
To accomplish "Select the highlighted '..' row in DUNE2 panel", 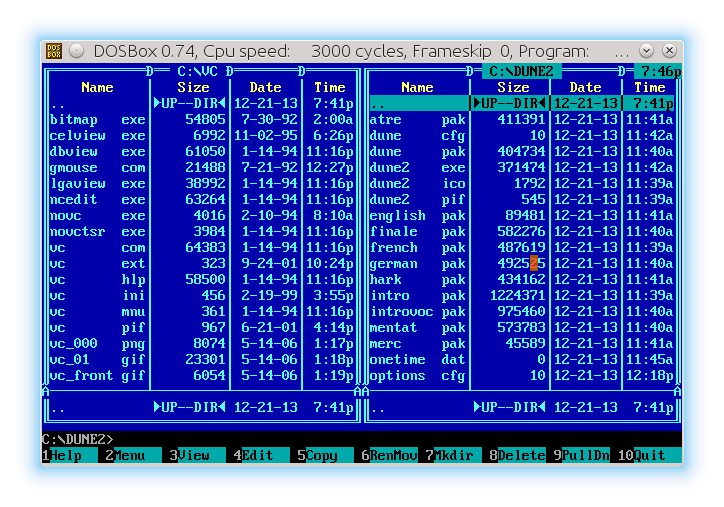I will 522,103.
